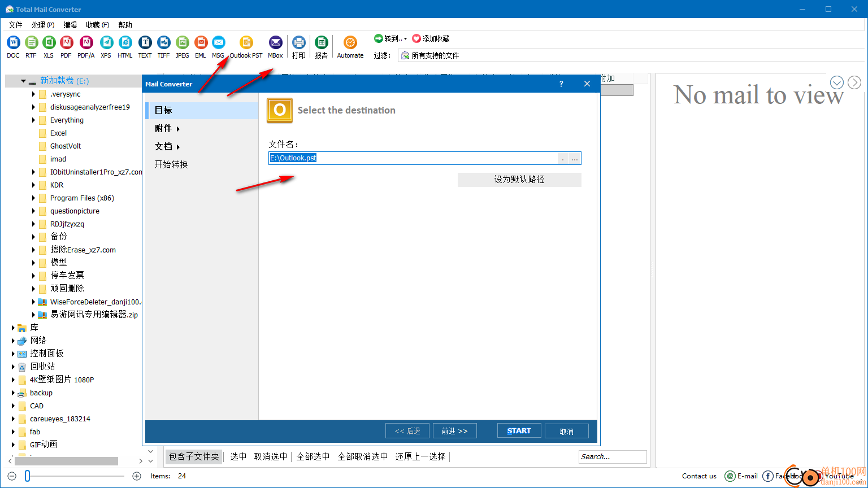Screen dimensions: 868x488
Task: Choose the EML format icon
Action: [x=201, y=42]
